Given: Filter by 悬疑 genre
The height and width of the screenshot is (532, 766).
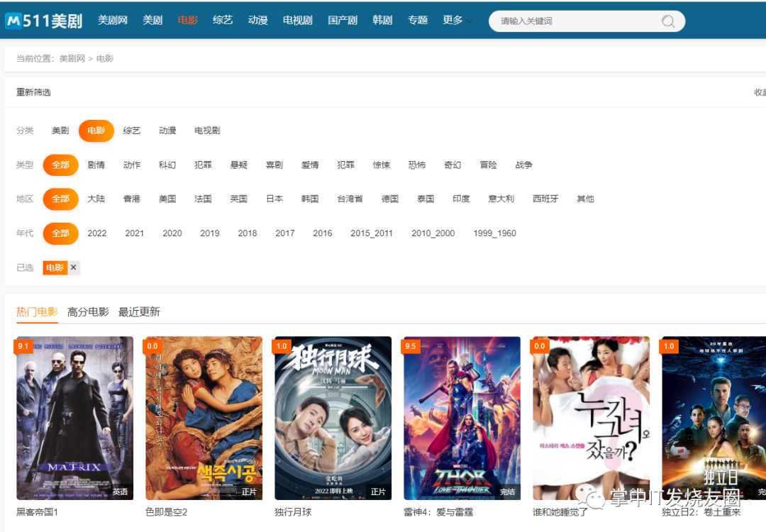Looking at the screenshot, I should coord(239,165).
